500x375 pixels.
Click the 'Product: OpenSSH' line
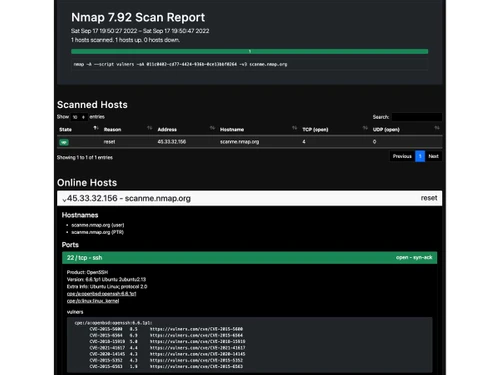pyautogui.click(x=87, y=272)
